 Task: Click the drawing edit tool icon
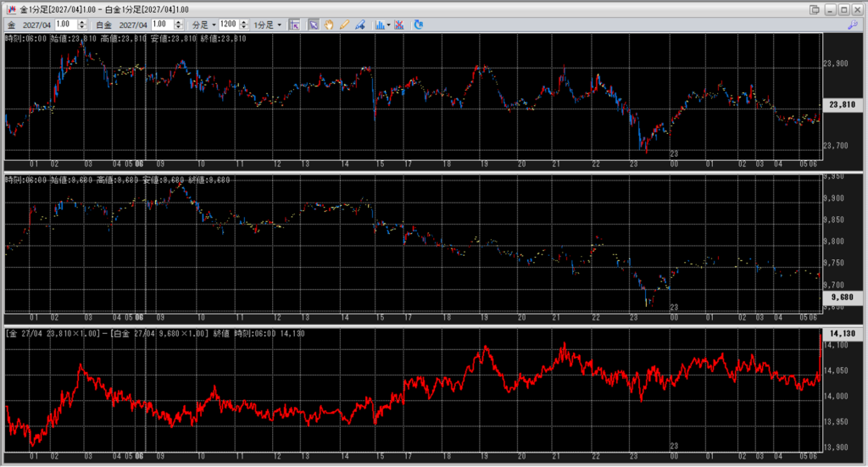pos(359,25)
